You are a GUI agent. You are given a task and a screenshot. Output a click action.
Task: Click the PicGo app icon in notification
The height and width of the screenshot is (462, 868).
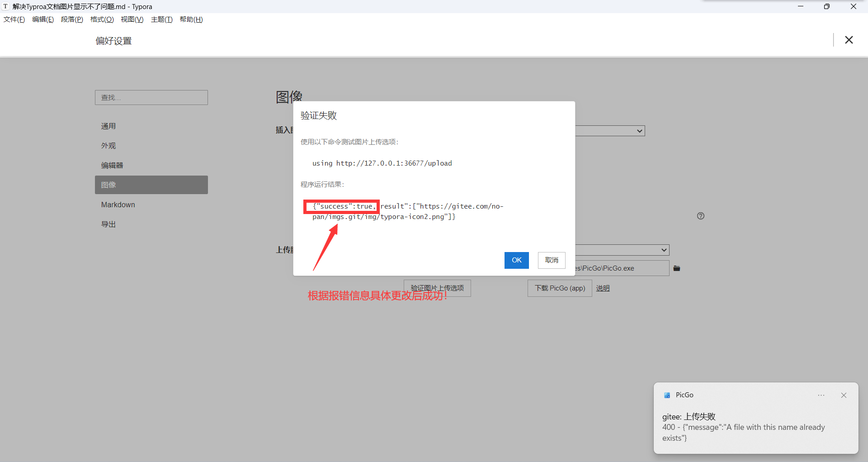coord(667,395)
